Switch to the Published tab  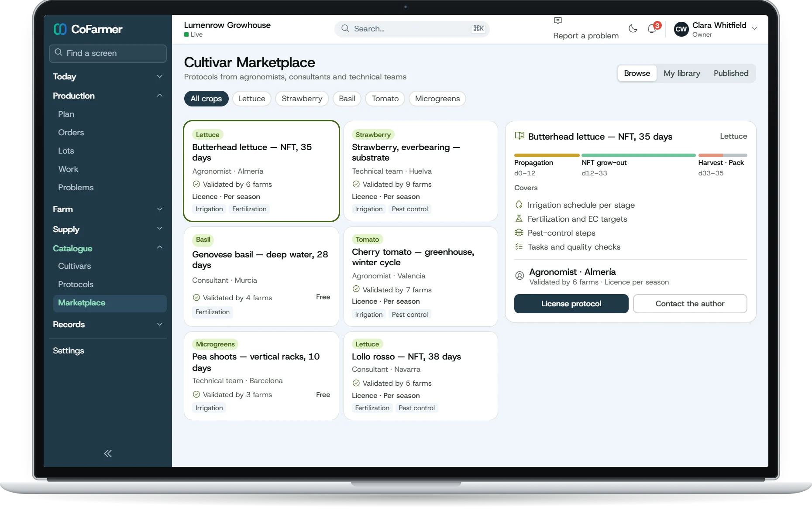tap(731, 73)
